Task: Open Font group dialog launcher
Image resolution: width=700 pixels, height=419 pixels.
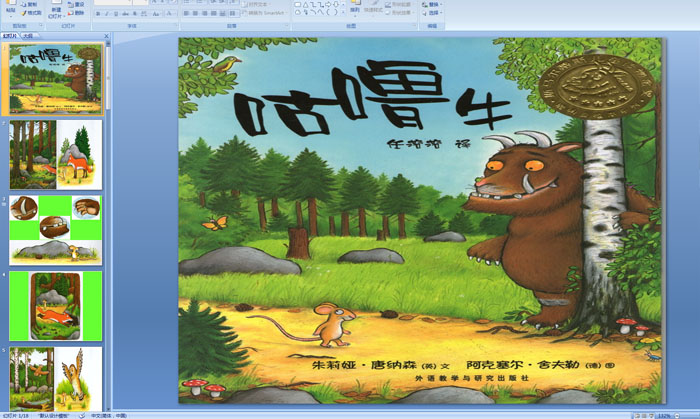Action: tap(175, 26)
